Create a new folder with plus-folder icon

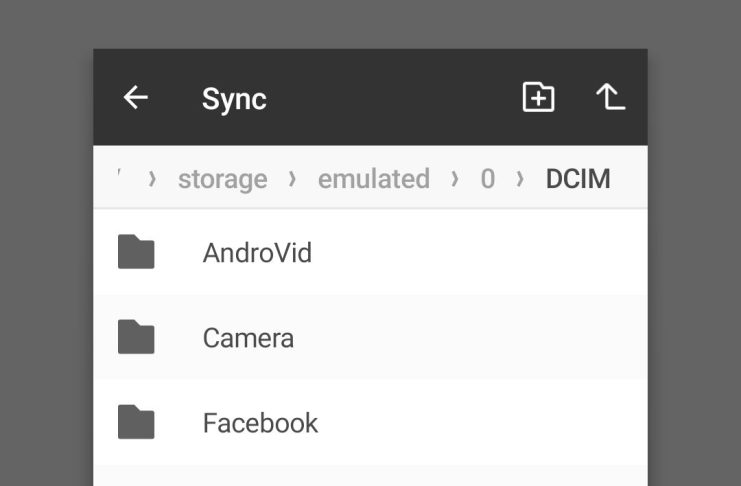pyautogui.click(x=538, y=97)
